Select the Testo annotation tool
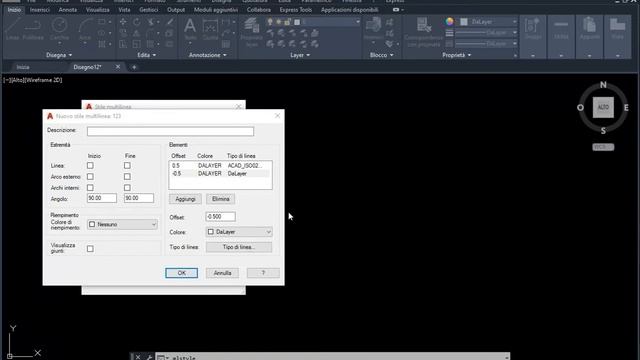The image size is (640, 360). (190, 28)
